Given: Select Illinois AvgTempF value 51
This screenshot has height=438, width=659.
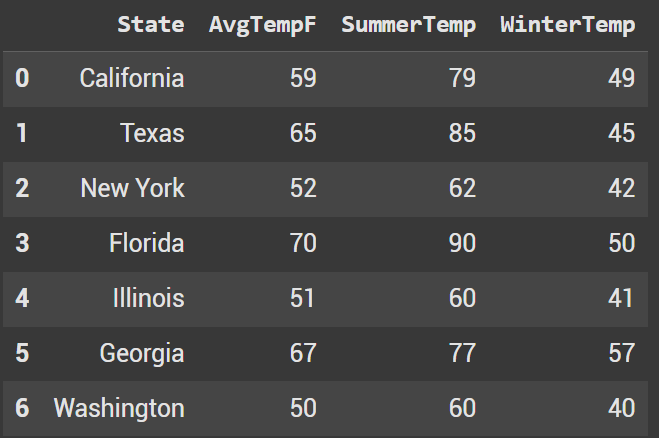Looking at the screenshot, I should coord(302,298).
